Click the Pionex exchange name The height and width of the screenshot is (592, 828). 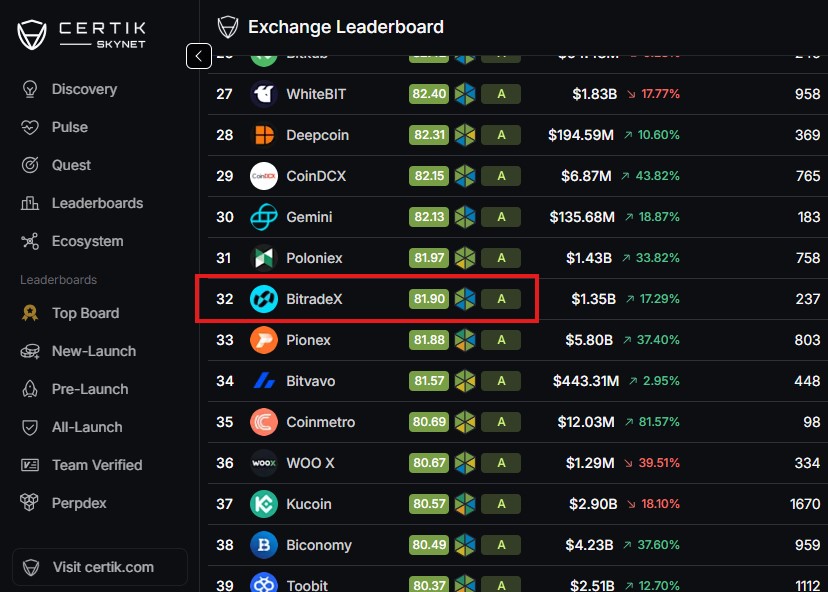tap(308, 340)
